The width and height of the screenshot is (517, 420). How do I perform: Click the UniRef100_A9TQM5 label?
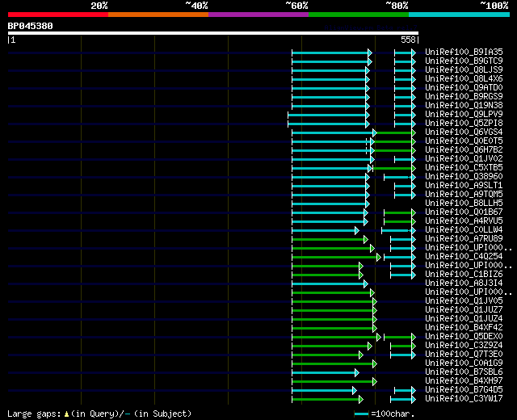click(464, 195)
